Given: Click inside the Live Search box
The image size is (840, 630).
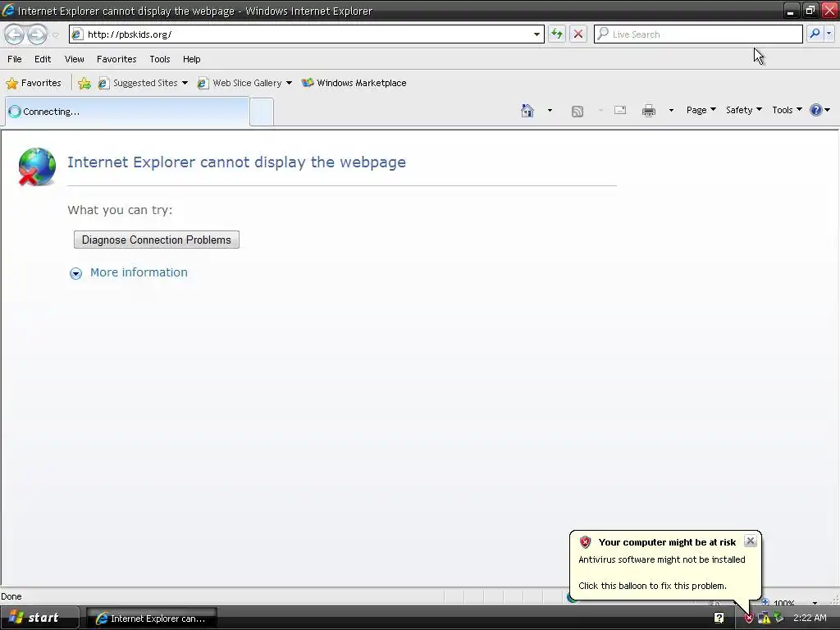Looking at the screenshot, I should tap(698, 34).
